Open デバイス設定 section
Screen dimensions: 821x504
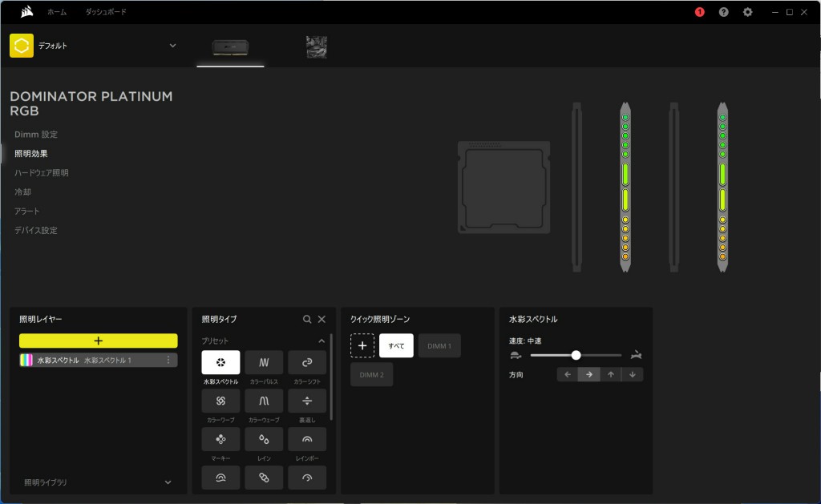(36, 230)
